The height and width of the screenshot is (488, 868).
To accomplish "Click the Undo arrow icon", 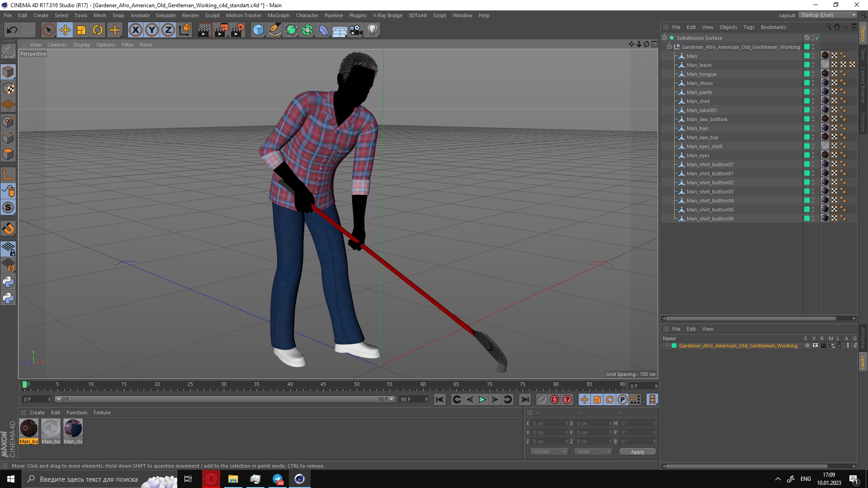I will tap(12, 30).
